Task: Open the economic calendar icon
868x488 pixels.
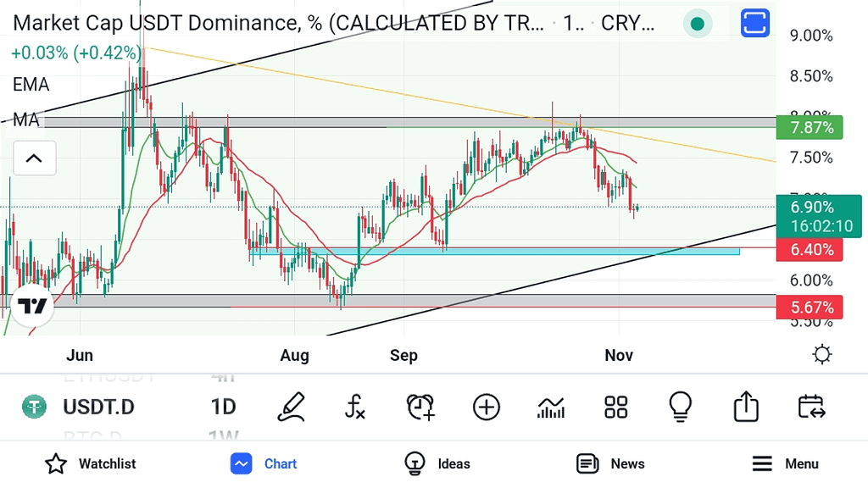Action: point(811,407)
